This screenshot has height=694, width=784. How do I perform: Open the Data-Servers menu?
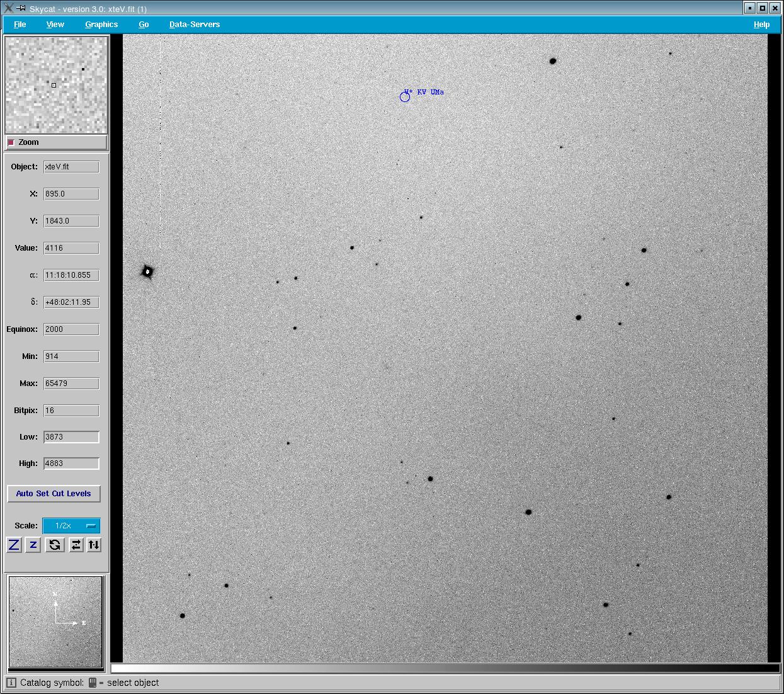pyautogui.click(x=195, y=25)
